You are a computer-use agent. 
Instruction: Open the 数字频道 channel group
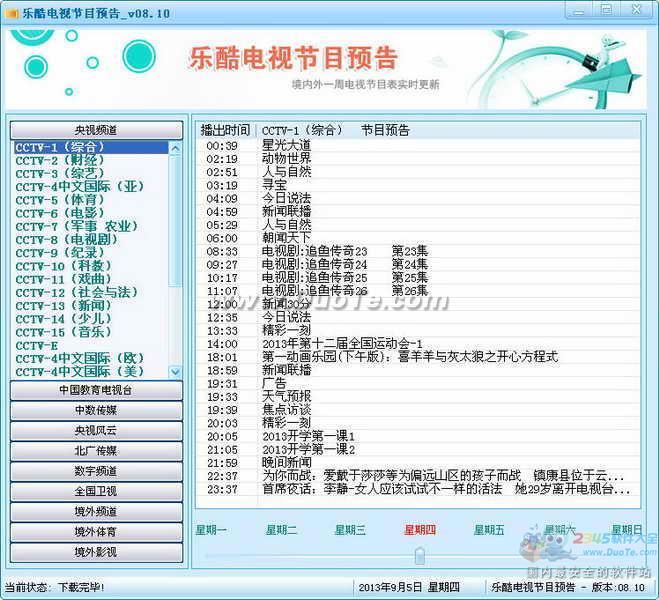pos(96,471)
